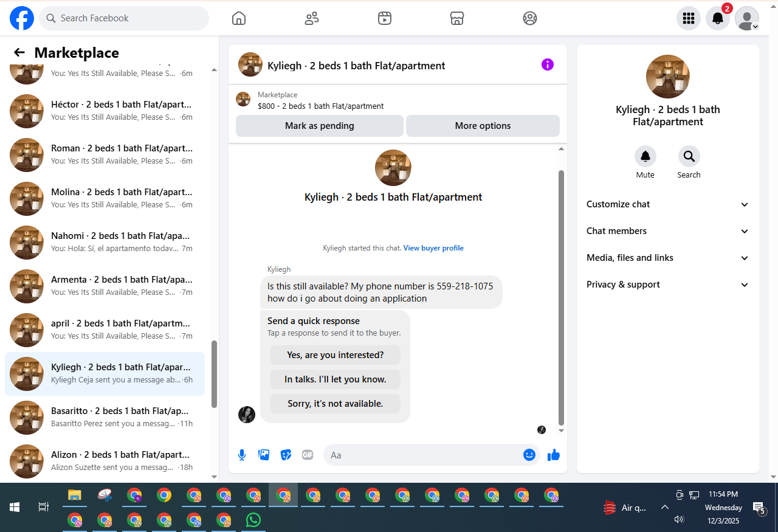Open the account profile avatar menu
778x532 pixels.
[x=747, y=18]
